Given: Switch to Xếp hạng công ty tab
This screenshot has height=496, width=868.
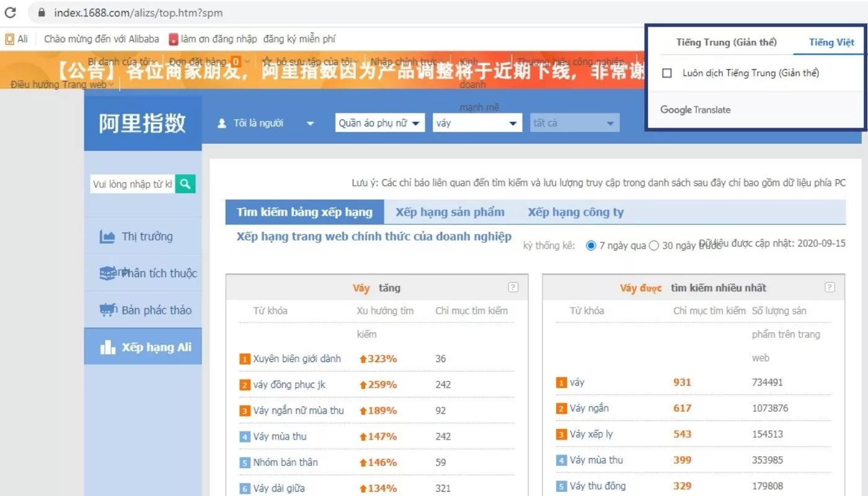Looking at the screenshot, I should (x=576, y=212).
